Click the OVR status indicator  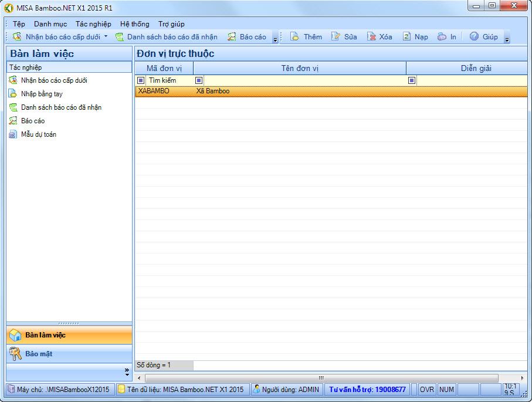[427, 390]
